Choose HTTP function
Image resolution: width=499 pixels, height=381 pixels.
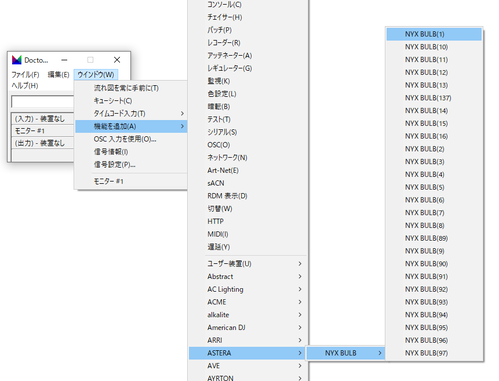(x=248, y=221)
